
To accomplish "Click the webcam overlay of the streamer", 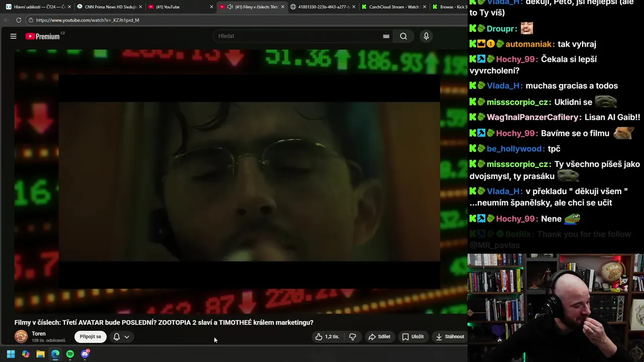I will click(555, 308).
